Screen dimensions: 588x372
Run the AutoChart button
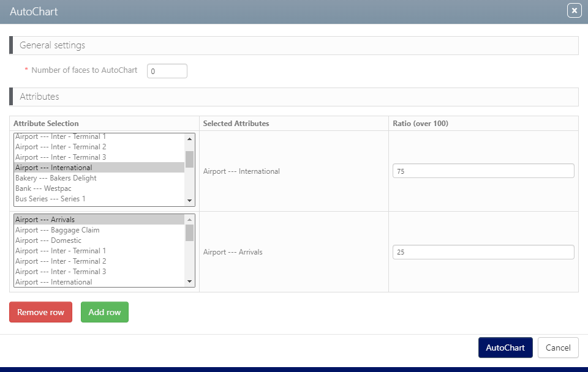click(x=505, y=348)
